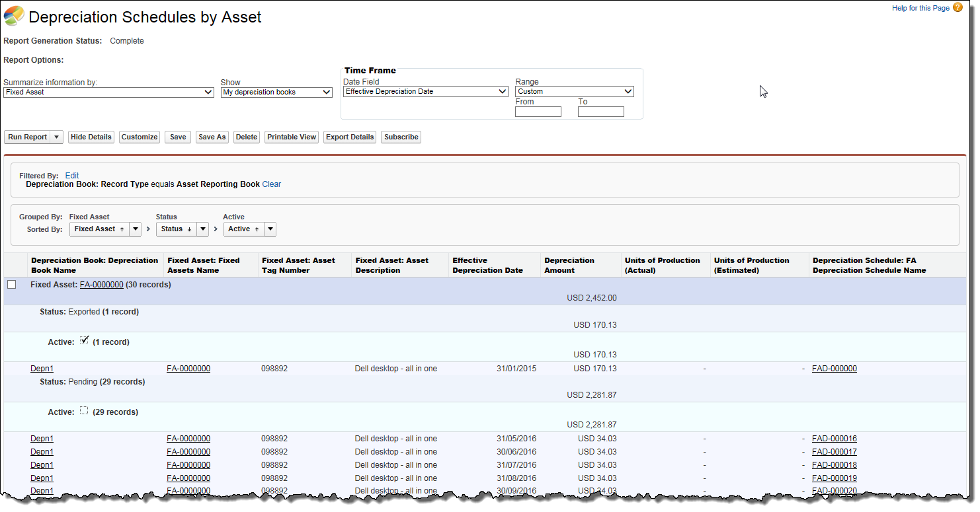Open the FAD-000016 schedule link
Image resolution: width=980 pixels, height=512 pixels.
click(834, 439)
